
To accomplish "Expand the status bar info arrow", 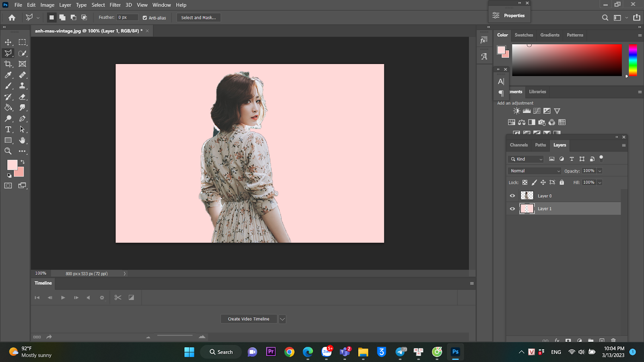I will click(x=124, y=274).
